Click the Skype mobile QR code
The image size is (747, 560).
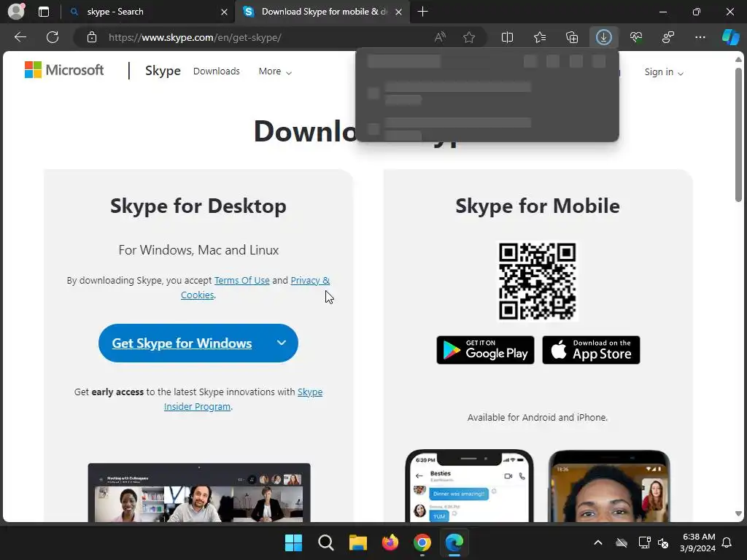538,281
